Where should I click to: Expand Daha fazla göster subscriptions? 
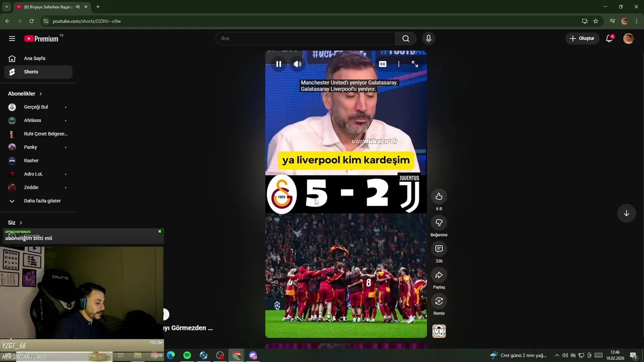[38, 201]
